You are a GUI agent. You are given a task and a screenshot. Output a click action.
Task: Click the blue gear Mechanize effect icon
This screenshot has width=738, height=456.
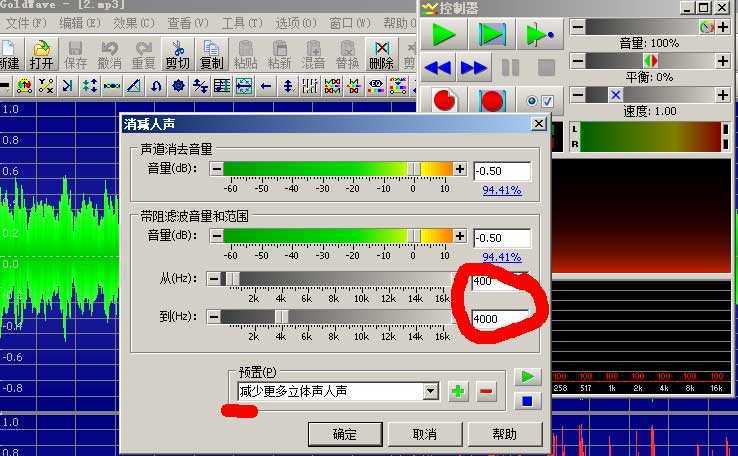point(178,86)
